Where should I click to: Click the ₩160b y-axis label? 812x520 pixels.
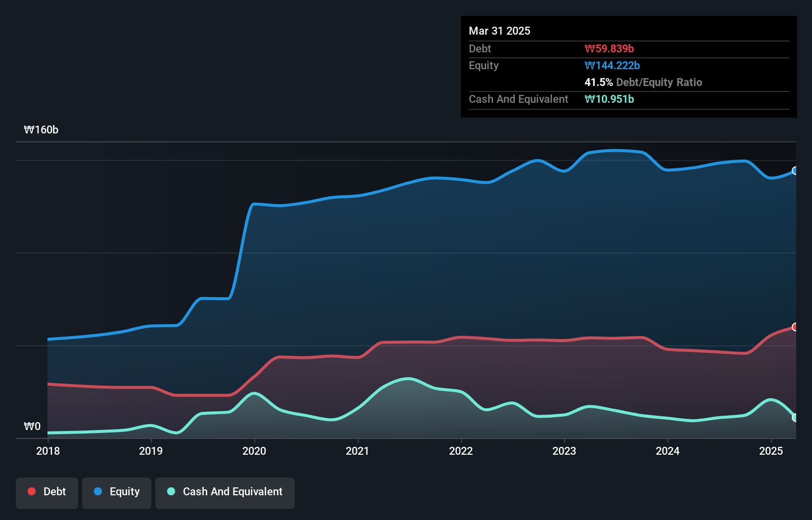tap(41, 130)
